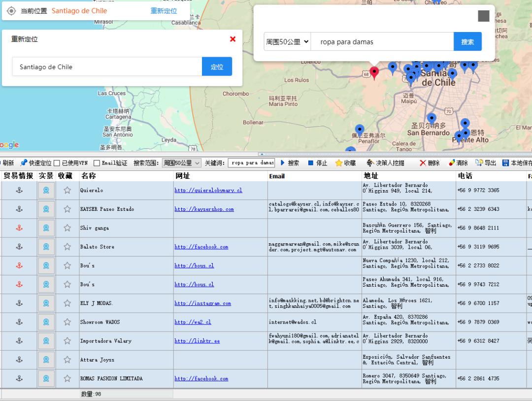532x401 pixels.
Task: Click anchor icon for ROMAS FASHION LIMITADA
Action: coord(19,378)
